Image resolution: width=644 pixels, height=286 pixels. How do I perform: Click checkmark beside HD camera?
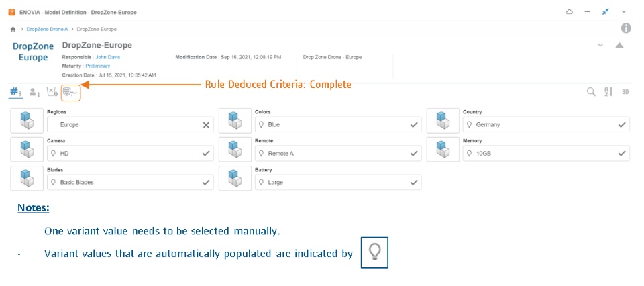tap(206, 153)
